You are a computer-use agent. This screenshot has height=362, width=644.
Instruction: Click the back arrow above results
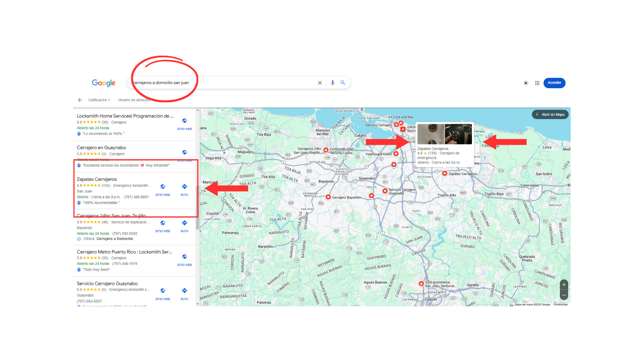point(80,100)
